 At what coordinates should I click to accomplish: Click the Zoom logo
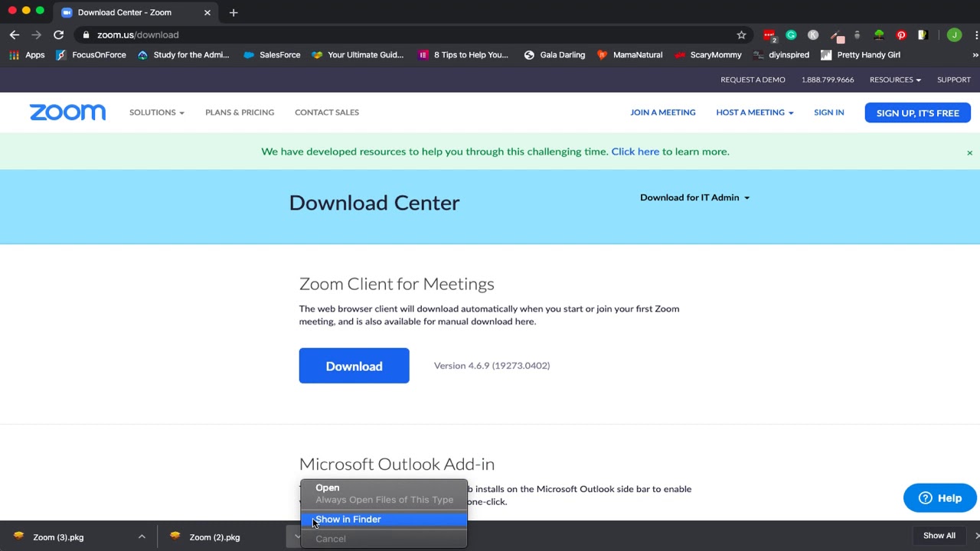pos(67,112)
